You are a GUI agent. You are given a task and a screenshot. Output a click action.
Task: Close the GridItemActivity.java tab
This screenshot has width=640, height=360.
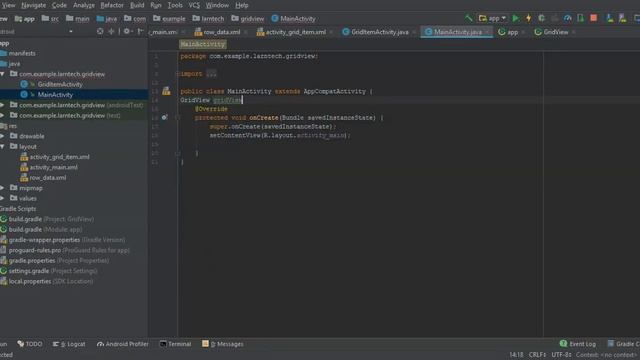[x=413, y=32]
